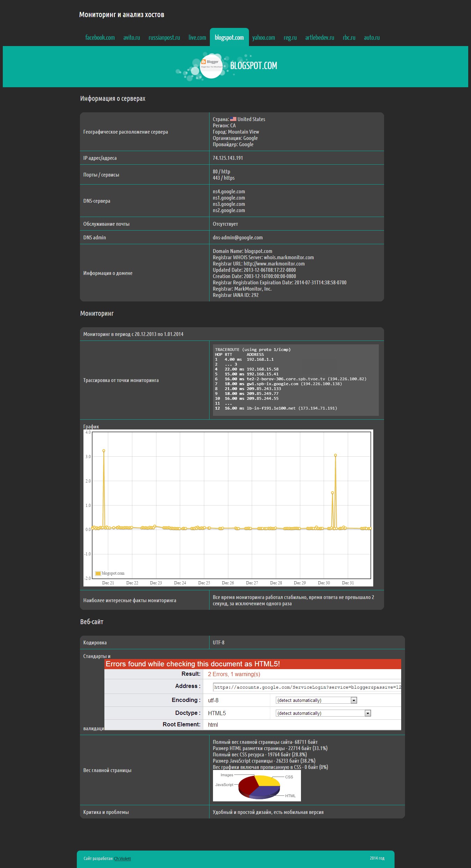Click the traceroute te2-2-borov-306 hop line
The width and height of the screenshot is (471, 868).
[x=291, y=379]
